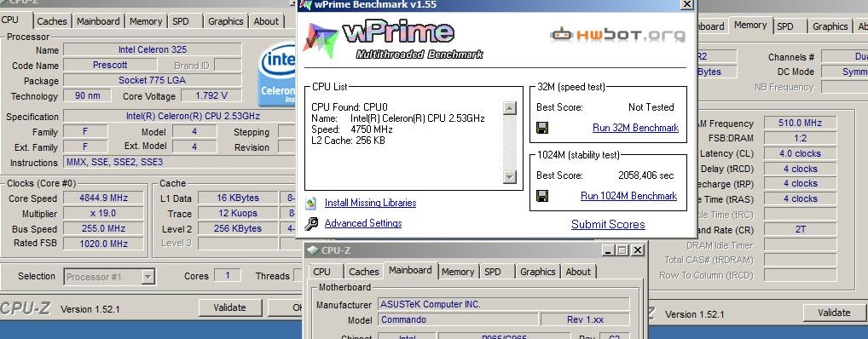868x339 pixels.
Task: Select Memory tab in bottom CPU-Z window
Action: pos(458,272)
